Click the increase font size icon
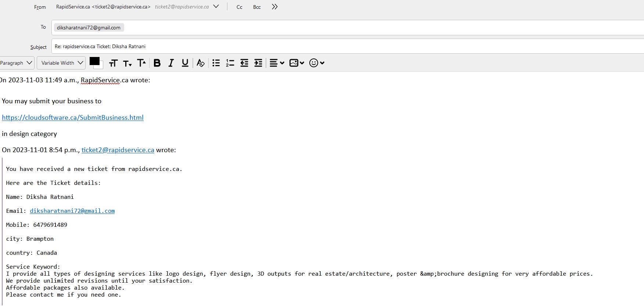 coord(141,63)
